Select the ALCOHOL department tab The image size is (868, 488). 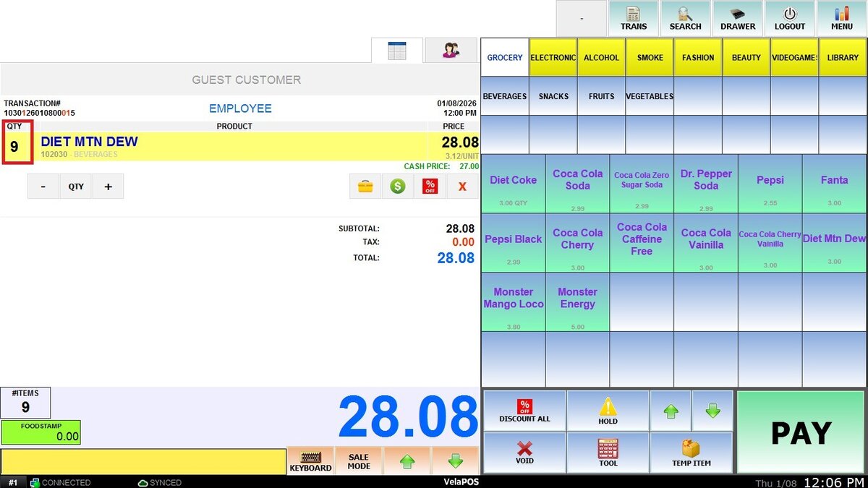point(601,58)
